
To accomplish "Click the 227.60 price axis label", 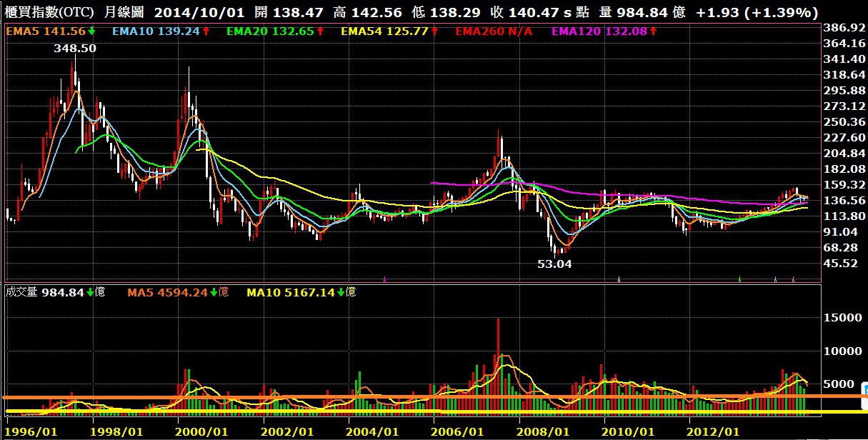I will pyautogui.click(x=844, y=138).
